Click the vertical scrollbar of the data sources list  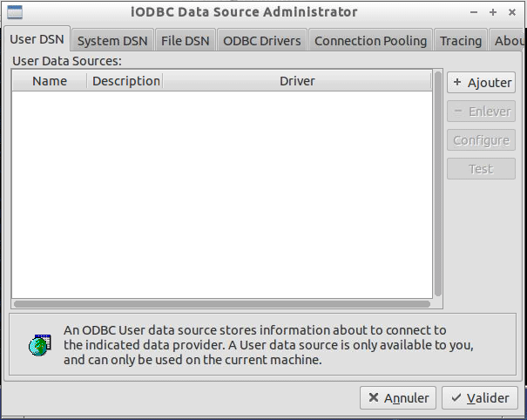click(x=437, y=184)
